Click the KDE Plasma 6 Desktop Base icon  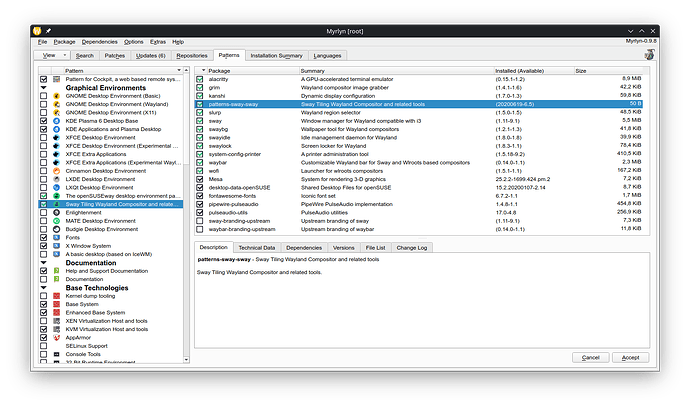56,121
